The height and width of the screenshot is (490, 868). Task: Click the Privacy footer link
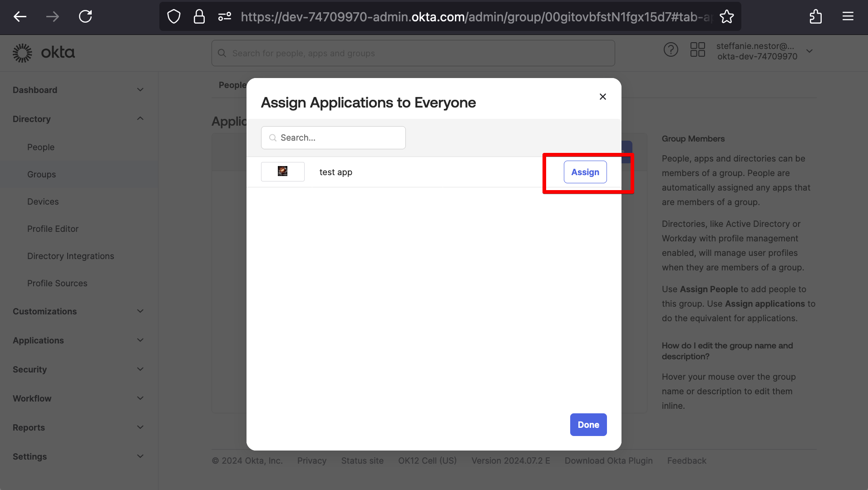[x=312, y=461]
